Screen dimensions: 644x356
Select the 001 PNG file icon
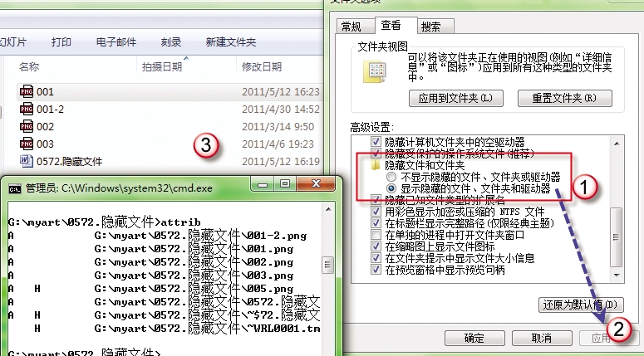point(27,92)
